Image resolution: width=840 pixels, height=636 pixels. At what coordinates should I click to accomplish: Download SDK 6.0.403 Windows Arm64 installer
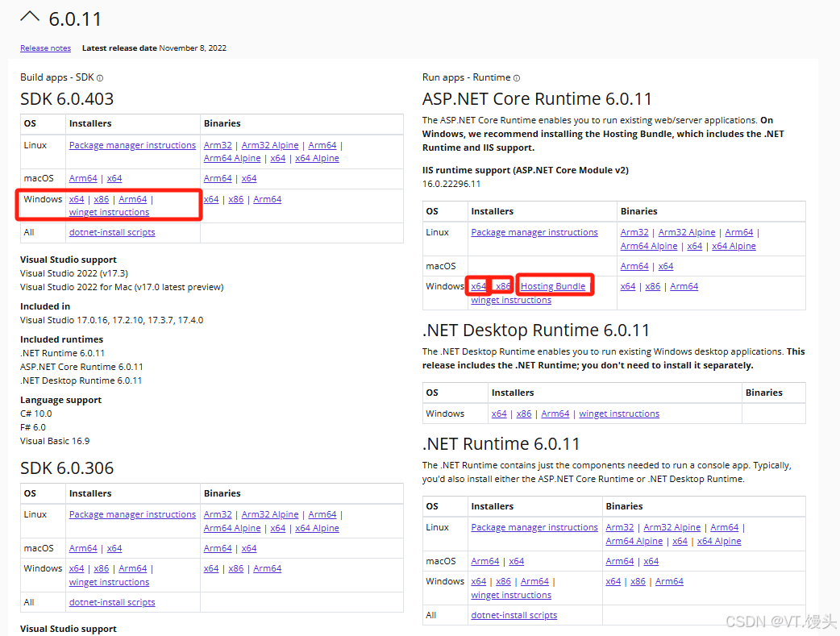tap(133, 199)
